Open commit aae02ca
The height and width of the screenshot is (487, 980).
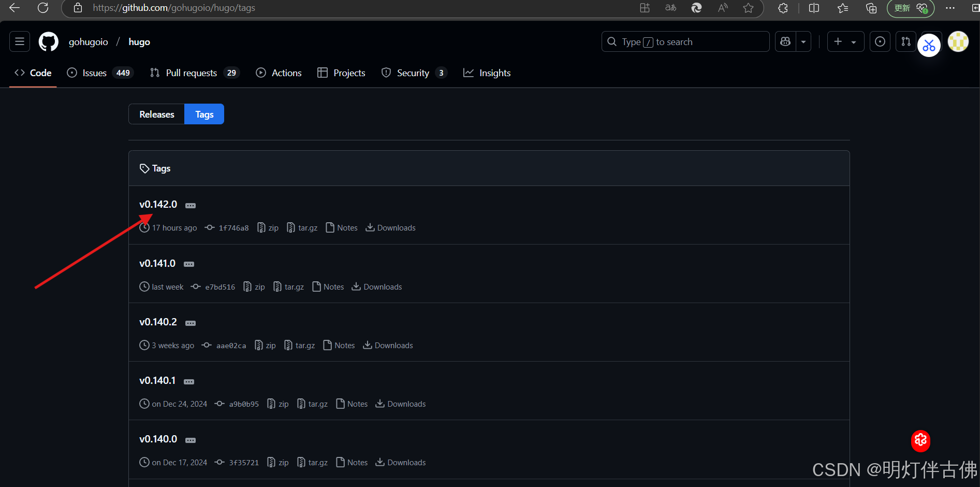[224, 345]
